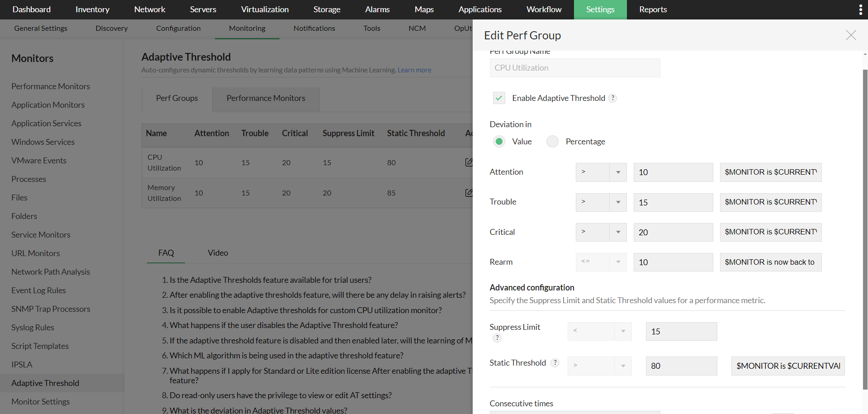Switch to Performance Monitors tab
The width and height of the screenshot is (868, 414).
[266, 98]
